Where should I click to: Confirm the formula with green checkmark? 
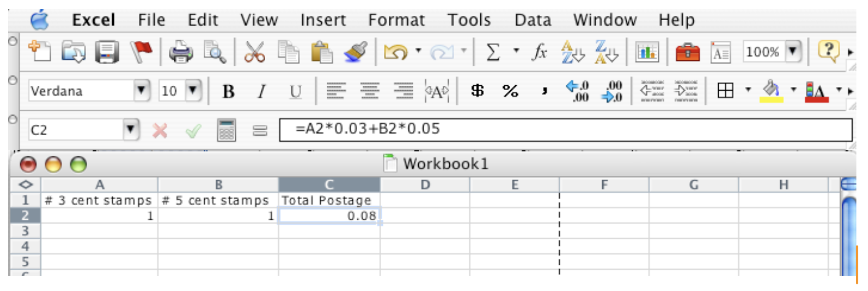(x=194, y=130)
